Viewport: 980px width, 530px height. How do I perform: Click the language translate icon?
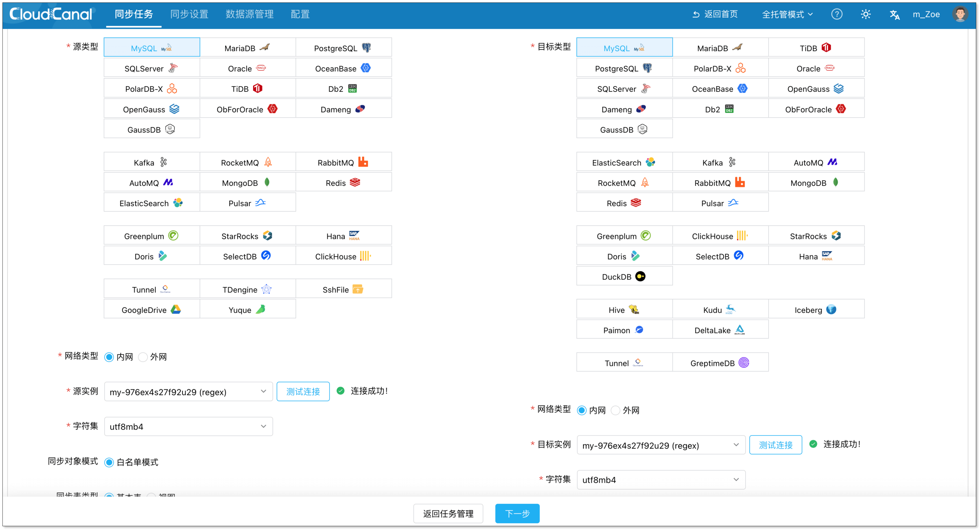tap(894, 15)
